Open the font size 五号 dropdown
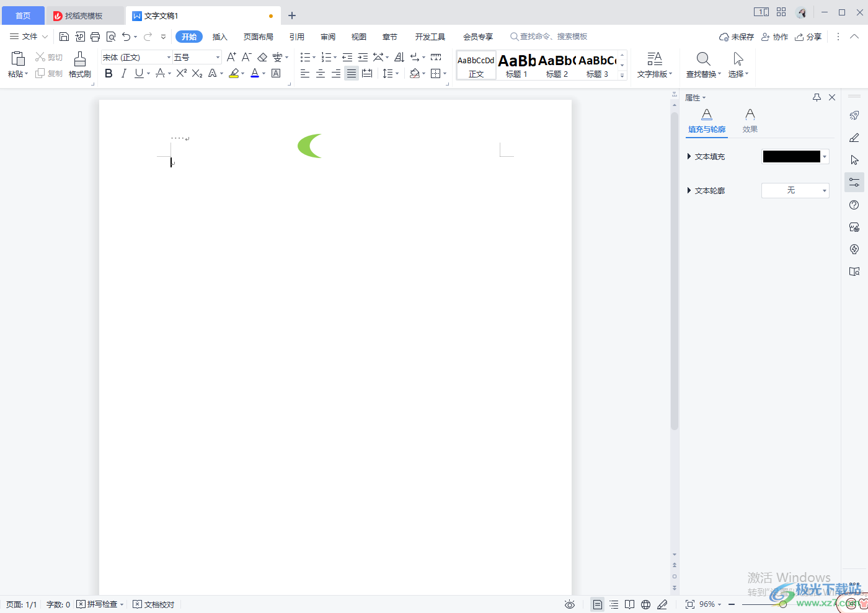This screenshot has width=868, height=613. coord(218,57)
